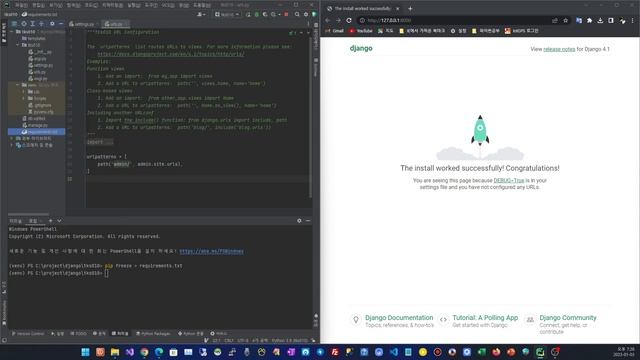This screenshot has height=360, width=640.
Task: Open Django Community link
Action: [x=568, y=318]
